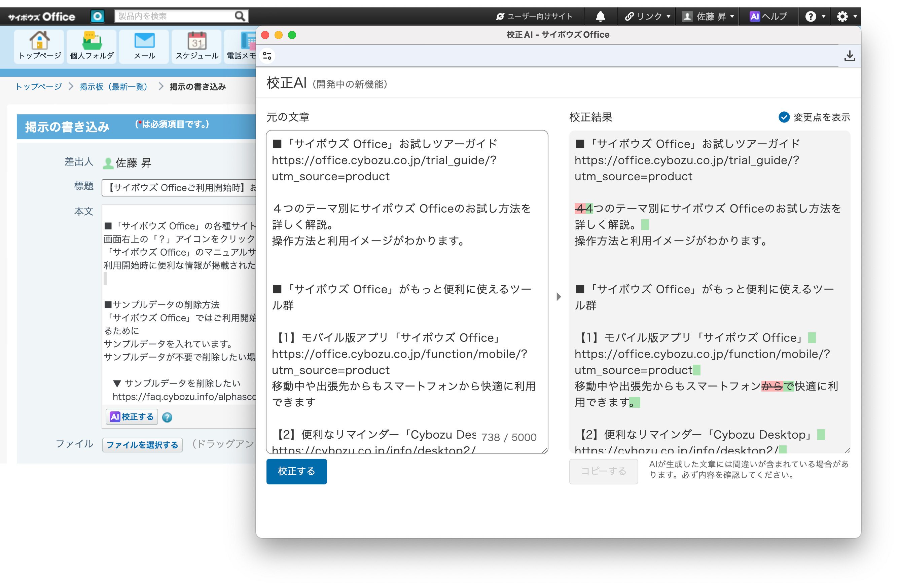Click the AI校正する button below the body text
This screenshot has width=899, height=588.
(x=132, y=416)
